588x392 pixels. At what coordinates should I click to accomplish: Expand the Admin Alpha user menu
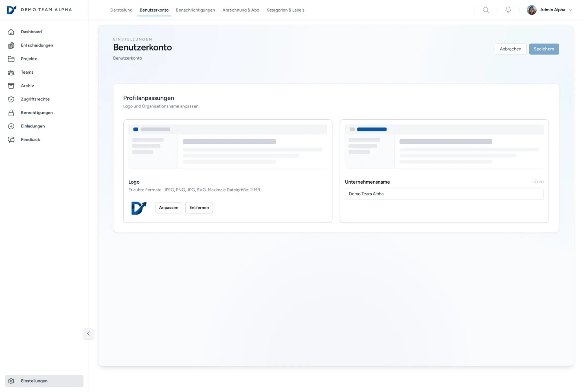tap(552, 10)
